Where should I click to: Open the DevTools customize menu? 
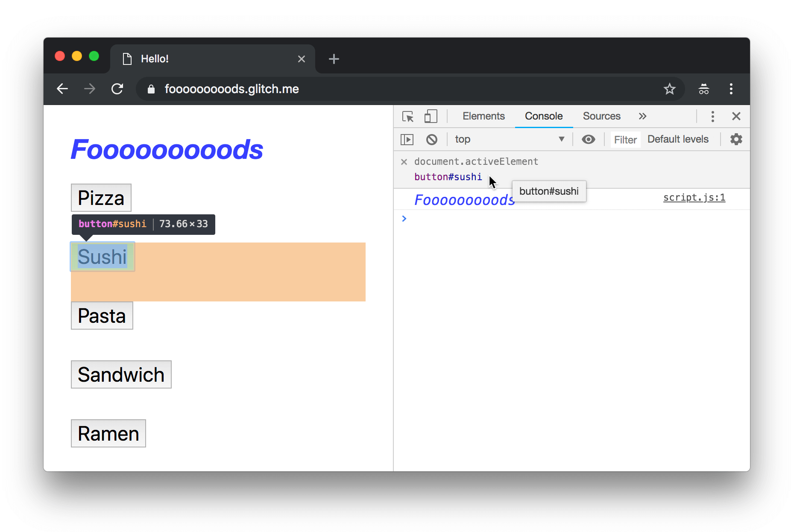pyautogui.click(x=712, y=116)
